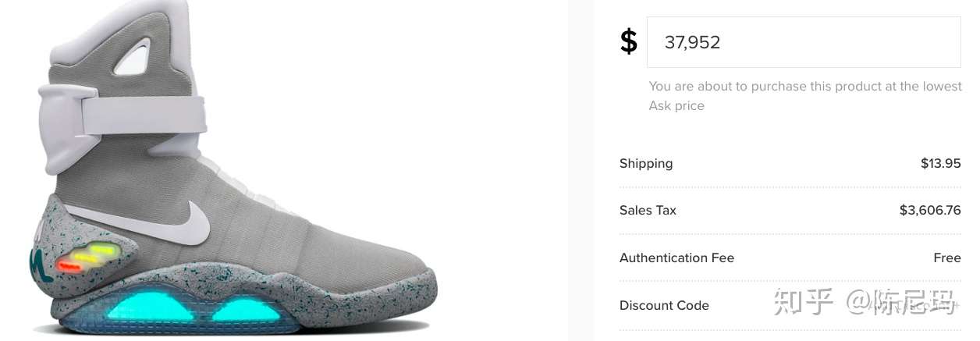Open the Nike Mag product image

(234, 172)
